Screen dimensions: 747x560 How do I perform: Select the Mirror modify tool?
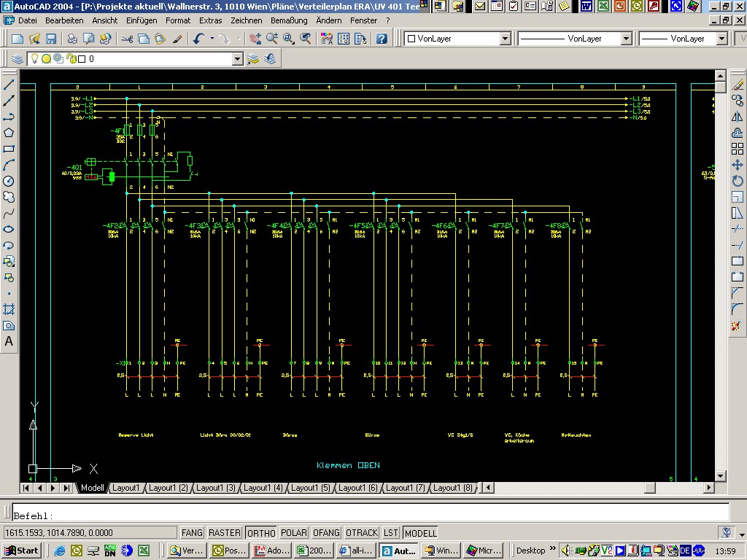click(x=738, y=117)
